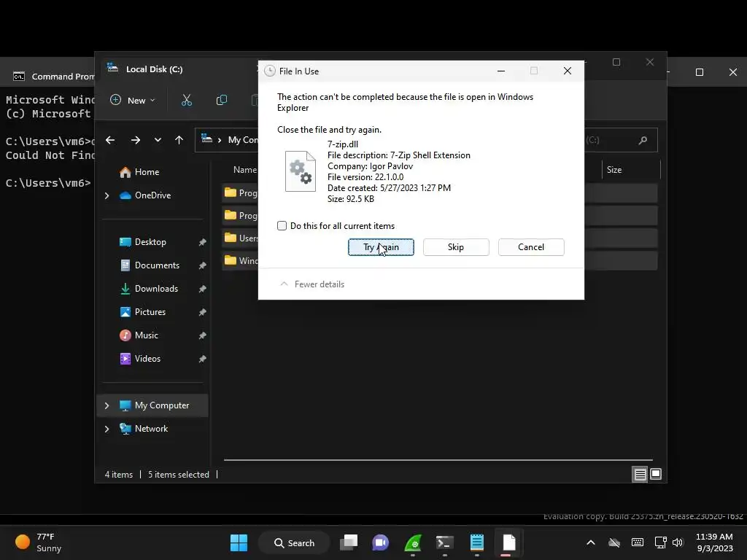This screenshot has width=747, height=560.
Task: Unpin Downloads using its pin icon
Action: [x=203, y=289]
